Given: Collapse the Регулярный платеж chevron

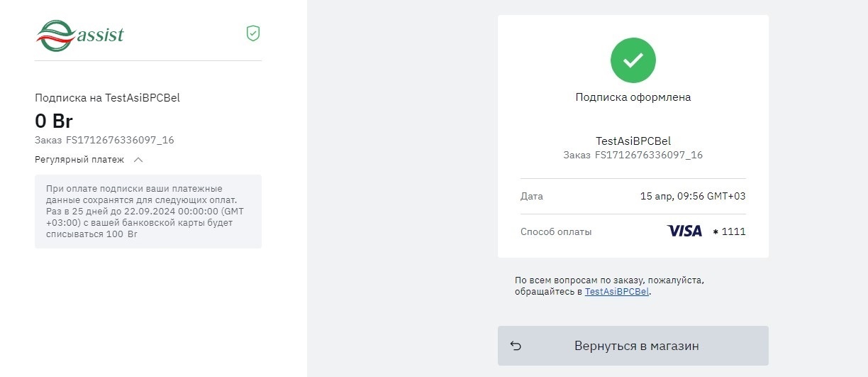Looking at the screenshot, I should [x=138, y=160].
